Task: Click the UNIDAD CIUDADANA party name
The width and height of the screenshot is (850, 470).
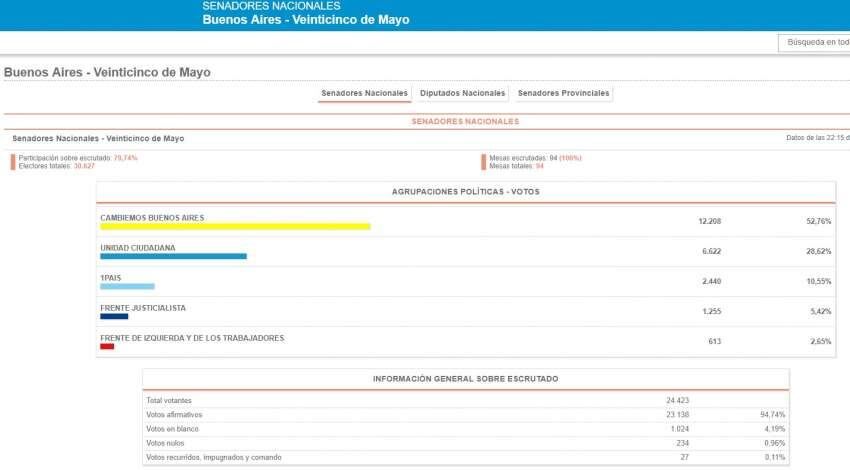Action: click(138, 247)
